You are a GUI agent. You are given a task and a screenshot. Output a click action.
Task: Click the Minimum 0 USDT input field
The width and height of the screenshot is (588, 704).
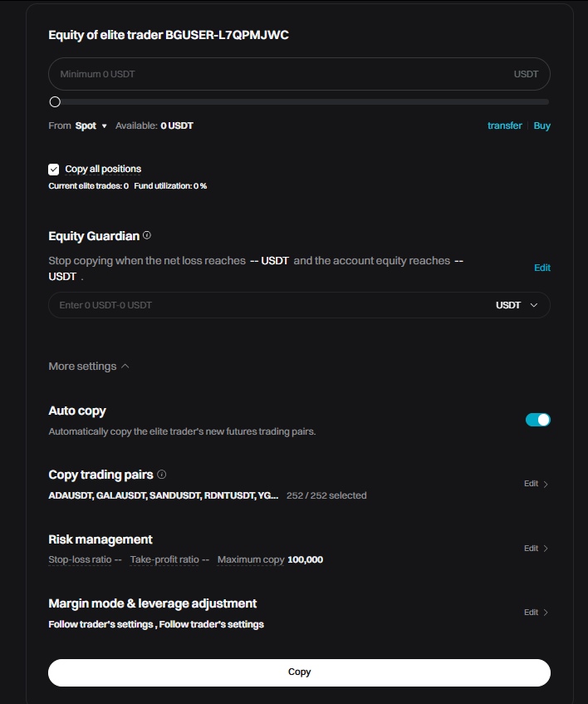(249, 74)
